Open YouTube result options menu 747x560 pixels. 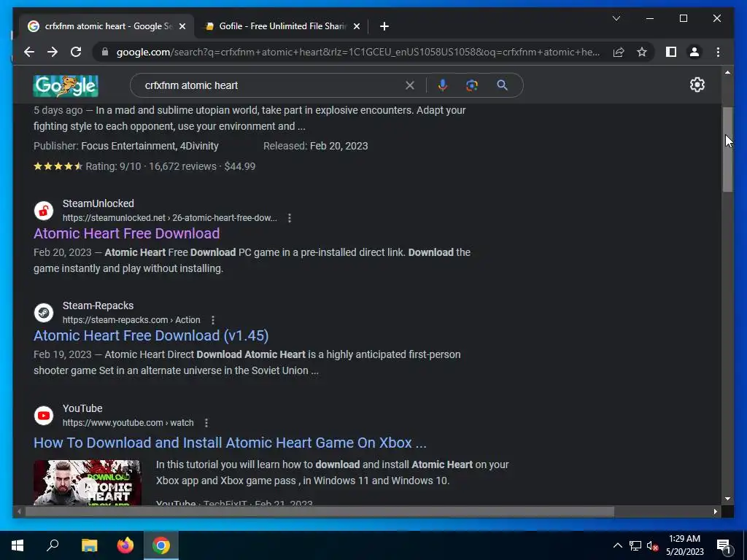[206, 423]
